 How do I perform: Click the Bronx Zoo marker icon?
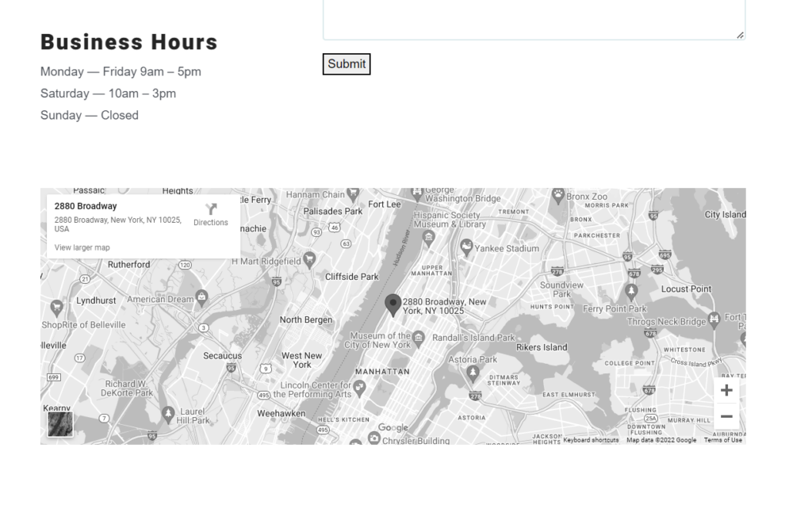[557, 195]
